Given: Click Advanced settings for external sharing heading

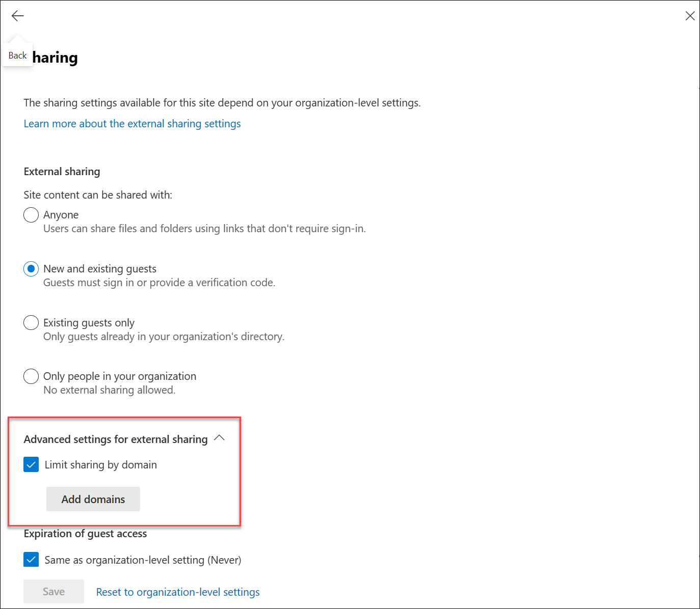Looking at the screenshot, I should click(x=116, y=439).
